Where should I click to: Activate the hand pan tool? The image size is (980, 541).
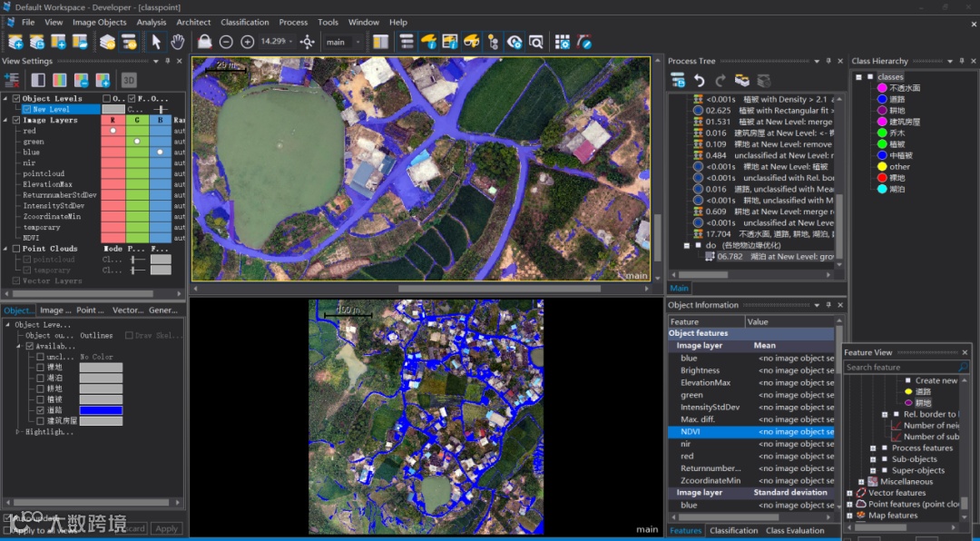[x=178, y=42]
